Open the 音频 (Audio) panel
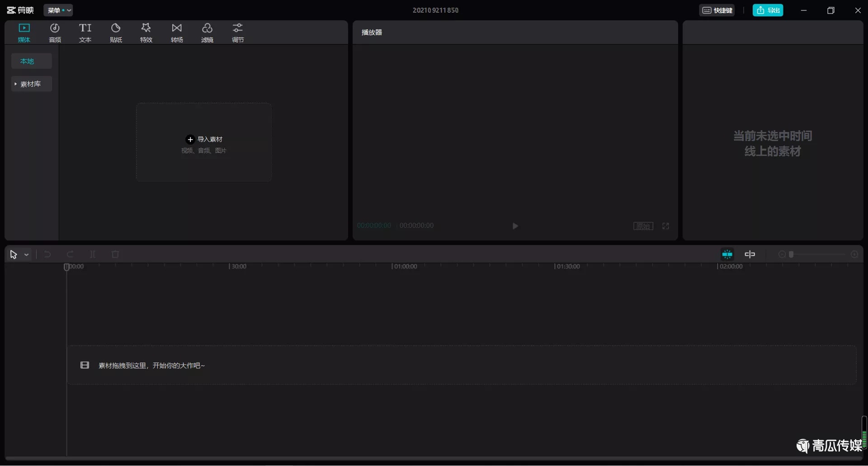 click(55, 33)
